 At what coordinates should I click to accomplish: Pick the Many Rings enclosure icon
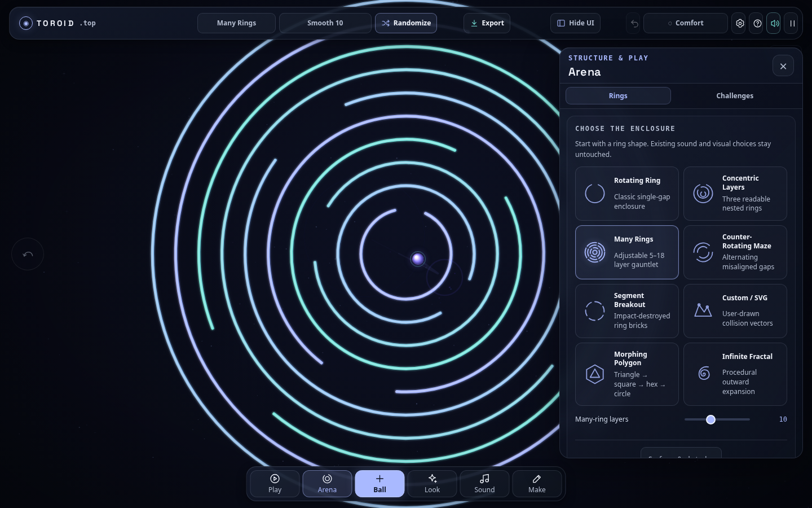(x=595, y=252)
